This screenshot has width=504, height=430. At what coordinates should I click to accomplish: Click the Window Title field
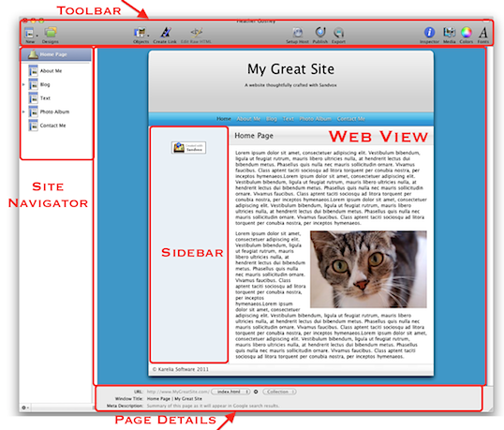[x=174, y=399]
